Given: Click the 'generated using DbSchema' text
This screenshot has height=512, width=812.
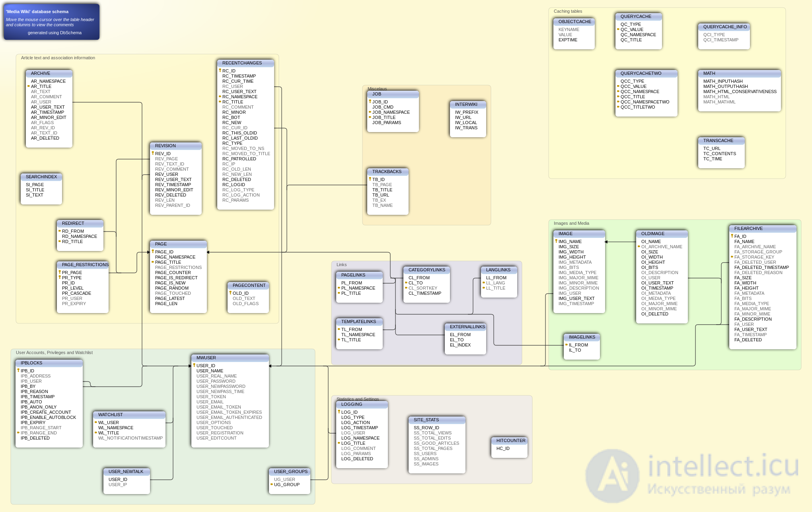Looking at the screenshot, I should coord(55,33).
